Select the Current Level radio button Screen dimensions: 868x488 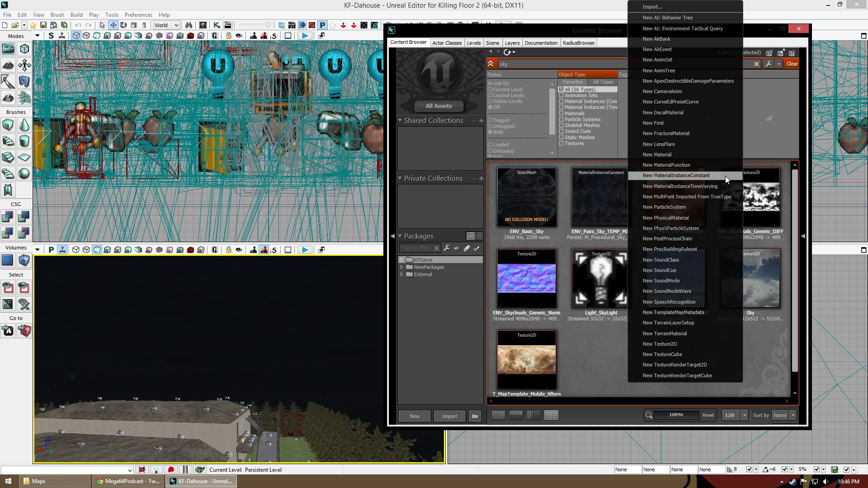pos(490,89)
